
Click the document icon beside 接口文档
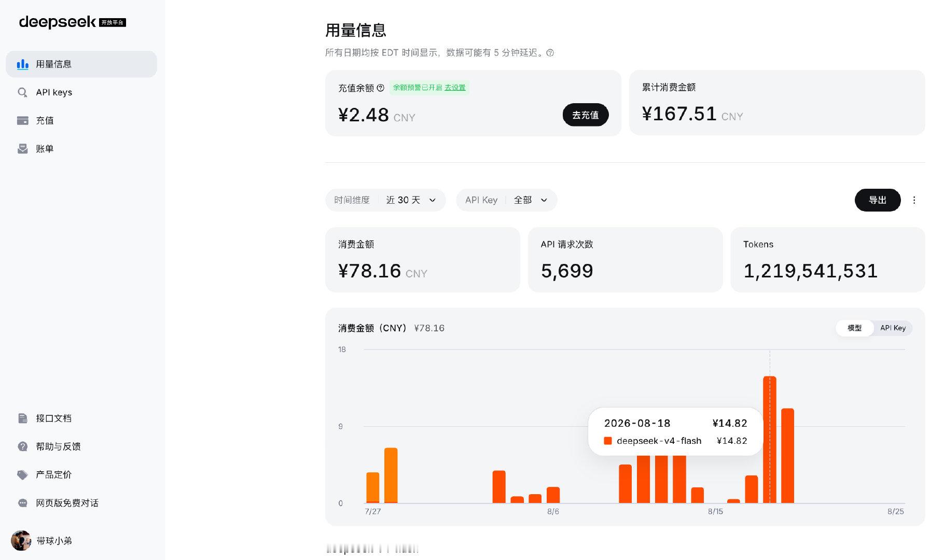(22, 418)
